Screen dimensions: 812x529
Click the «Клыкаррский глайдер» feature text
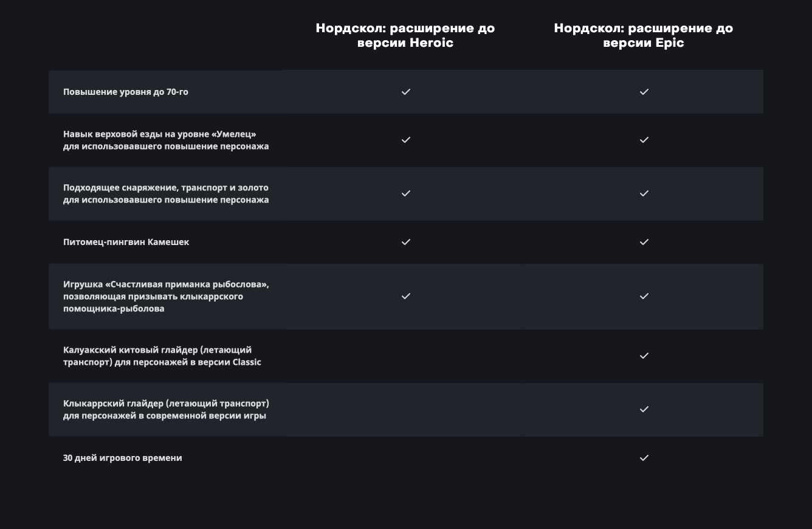tap(165, 409)
